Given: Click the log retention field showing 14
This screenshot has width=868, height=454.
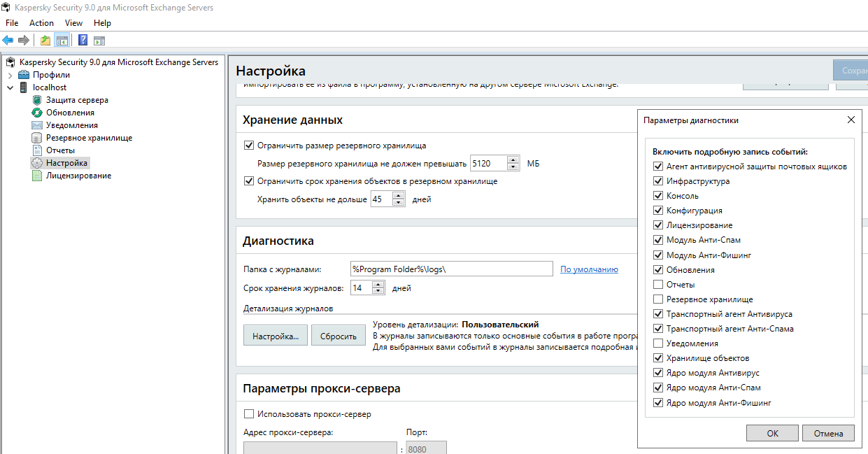Looking at the screenshot, I should [361, 288].
